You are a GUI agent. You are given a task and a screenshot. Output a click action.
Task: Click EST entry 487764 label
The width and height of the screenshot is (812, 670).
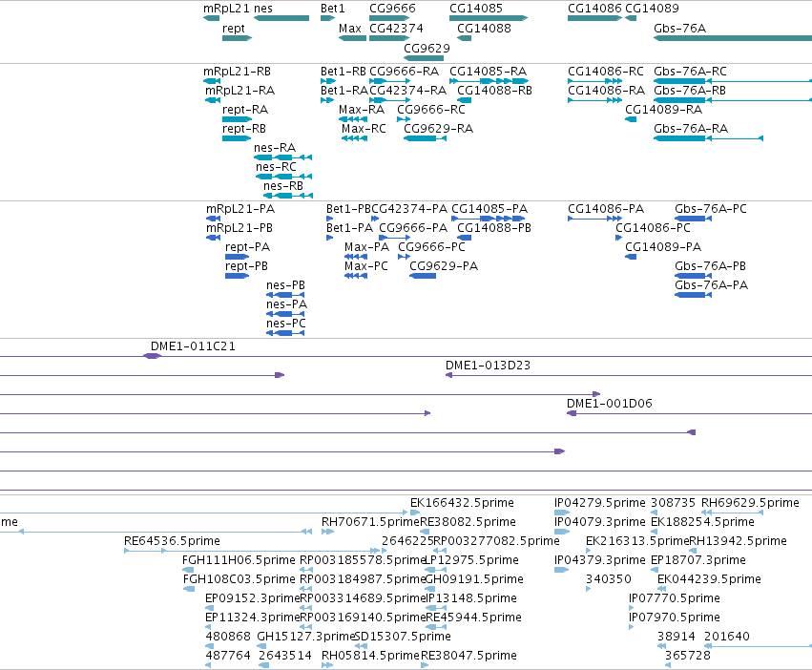(228, 656)
